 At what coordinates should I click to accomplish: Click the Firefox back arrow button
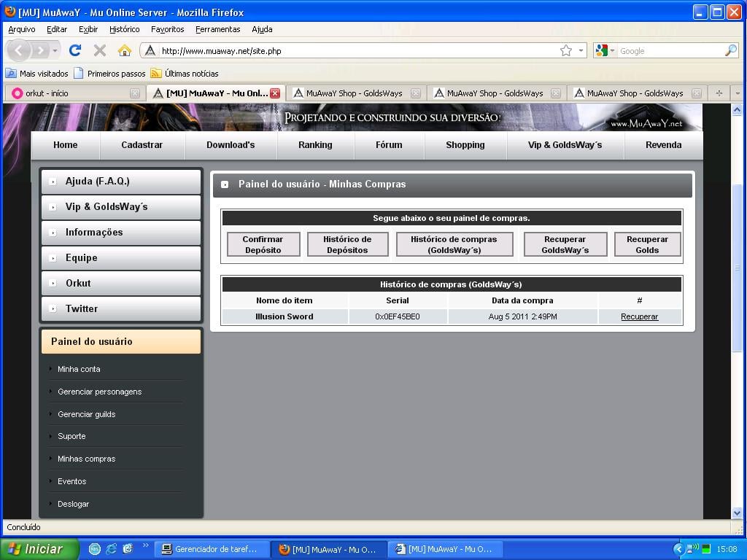(x=20, y=50)
